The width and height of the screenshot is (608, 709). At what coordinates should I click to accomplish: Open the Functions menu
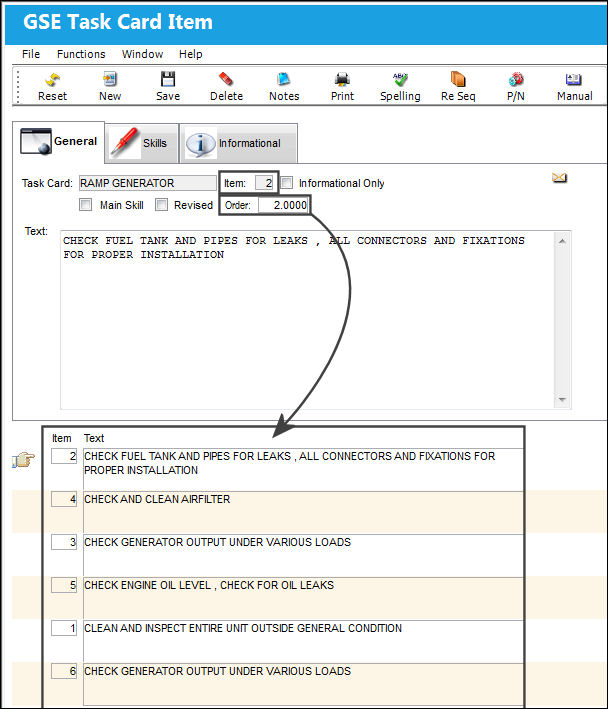click(81, 54)
